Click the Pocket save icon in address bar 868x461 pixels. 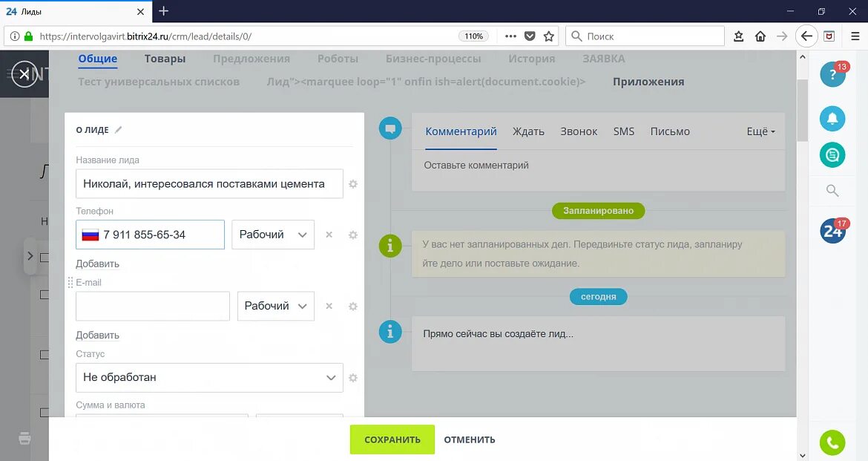pyautogui.click(x=530, y=36)
